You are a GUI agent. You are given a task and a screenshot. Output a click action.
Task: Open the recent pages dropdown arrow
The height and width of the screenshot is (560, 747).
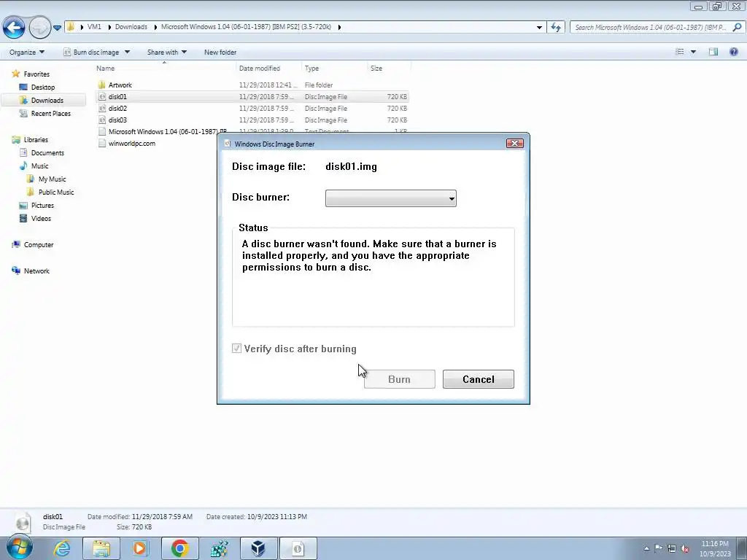pos(57,28)
